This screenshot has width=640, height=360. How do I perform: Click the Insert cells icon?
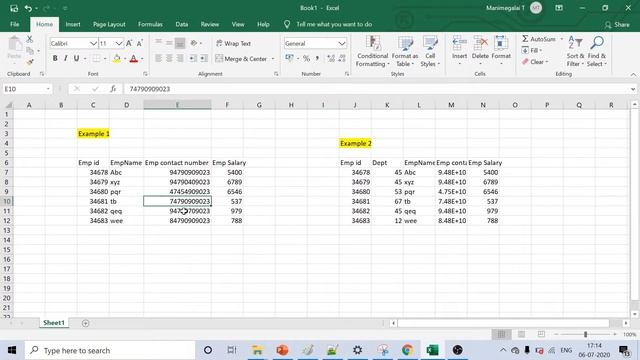(x=459, y=42)
